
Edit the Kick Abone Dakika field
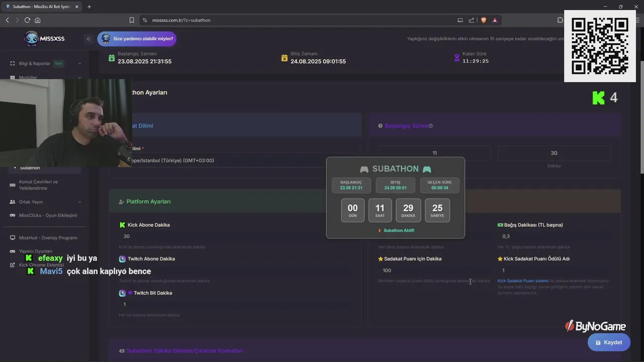[x=234, y=236]
